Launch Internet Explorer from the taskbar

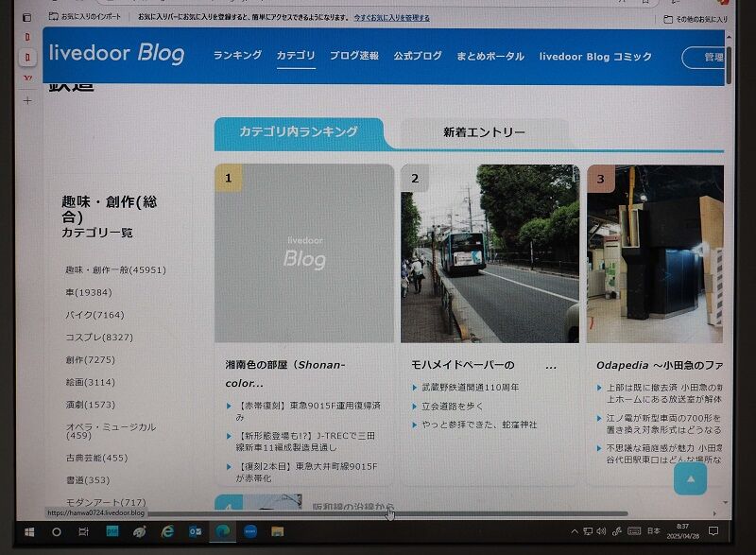coord(167,531)
